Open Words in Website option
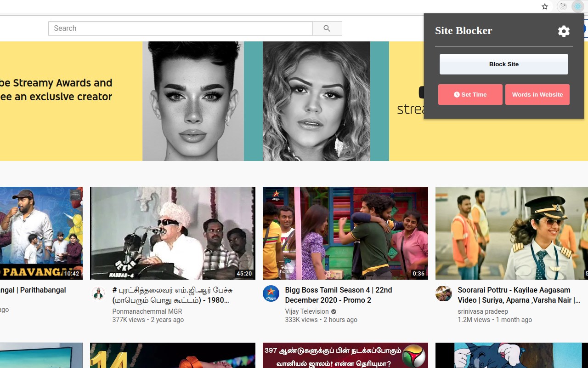The image size is (588, 368). coord(537,94)
